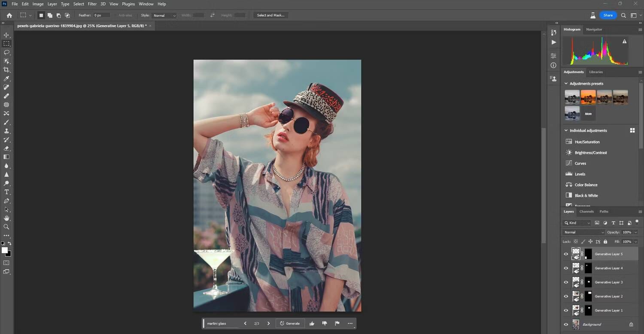Image resolution: width=644 pixels, height=334 pixels.
Task: Open the Filter menu
Action: 92,4
